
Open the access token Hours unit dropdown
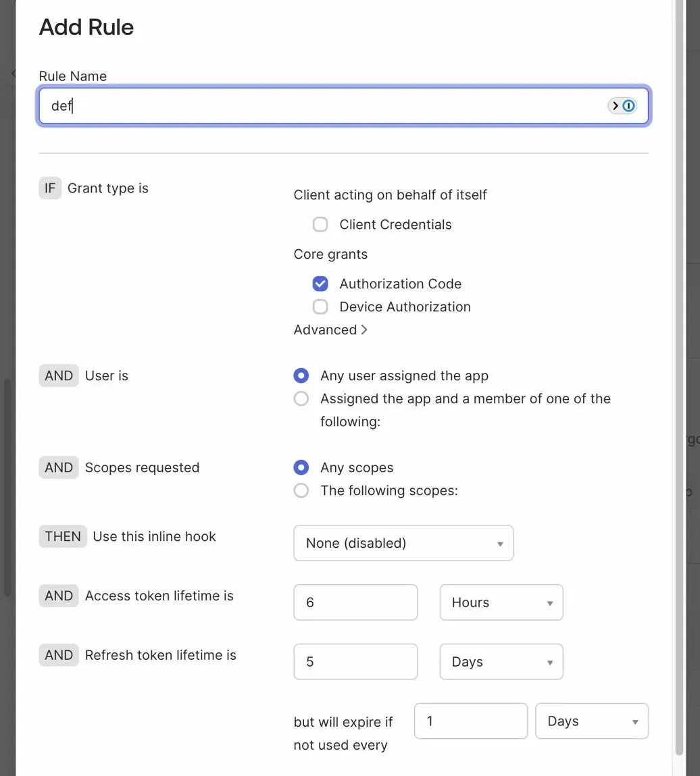pos(501,602)
